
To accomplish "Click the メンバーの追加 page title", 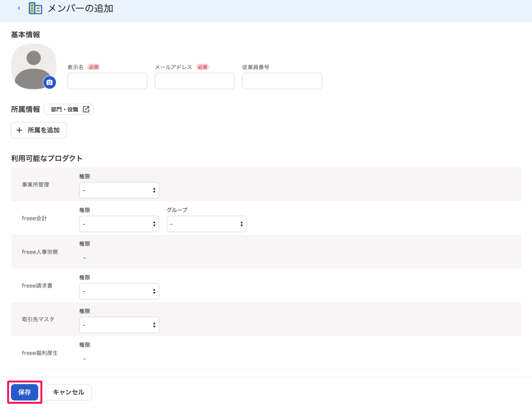I will [x=81, y=9].
